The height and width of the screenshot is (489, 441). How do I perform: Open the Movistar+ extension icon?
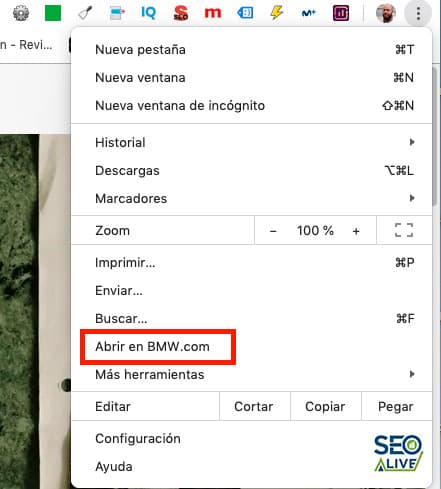pyautogui.click(x=309, y=13)
